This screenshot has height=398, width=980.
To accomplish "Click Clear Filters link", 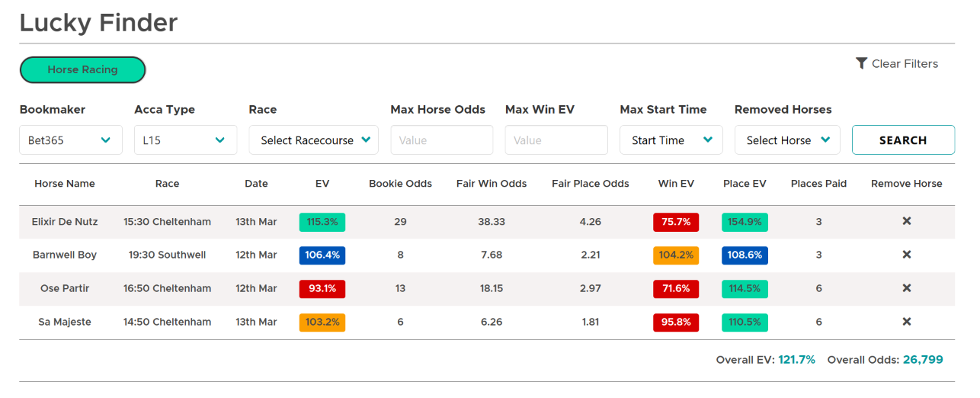I will coord(905,64).
